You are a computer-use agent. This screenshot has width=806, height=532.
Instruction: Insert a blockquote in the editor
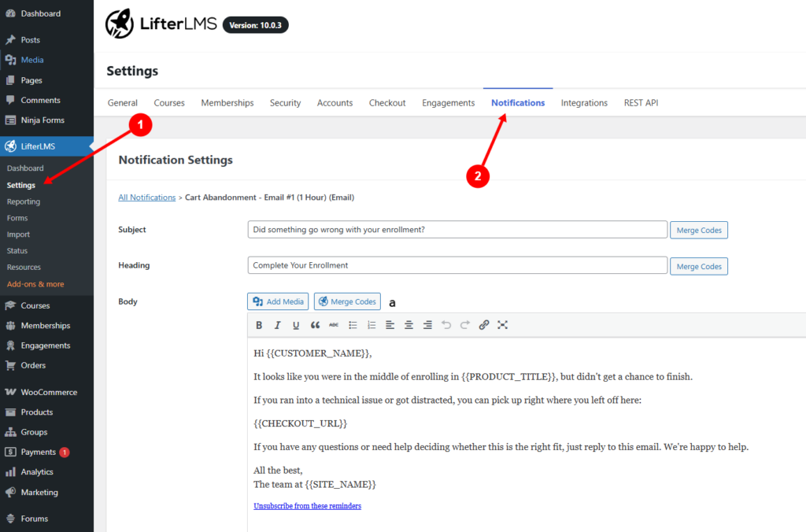click(x=315, y=325)
